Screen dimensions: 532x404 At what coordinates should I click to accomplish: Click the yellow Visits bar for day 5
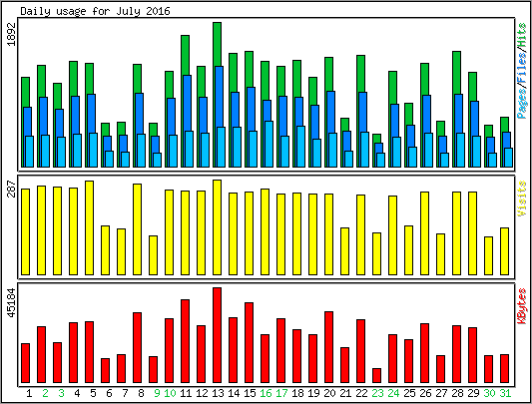[x=89, y=227]
